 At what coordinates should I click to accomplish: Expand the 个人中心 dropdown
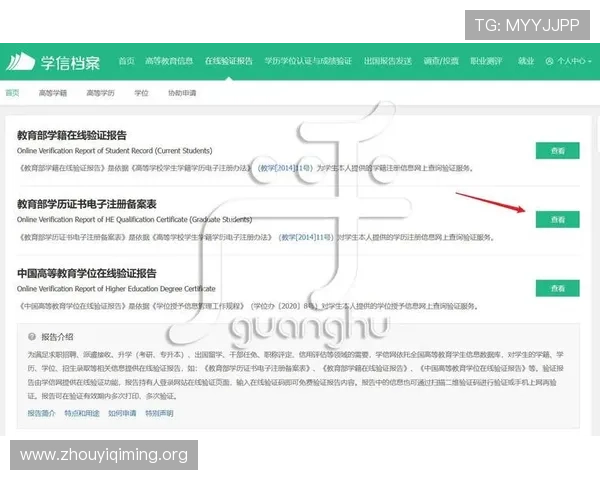572,61
